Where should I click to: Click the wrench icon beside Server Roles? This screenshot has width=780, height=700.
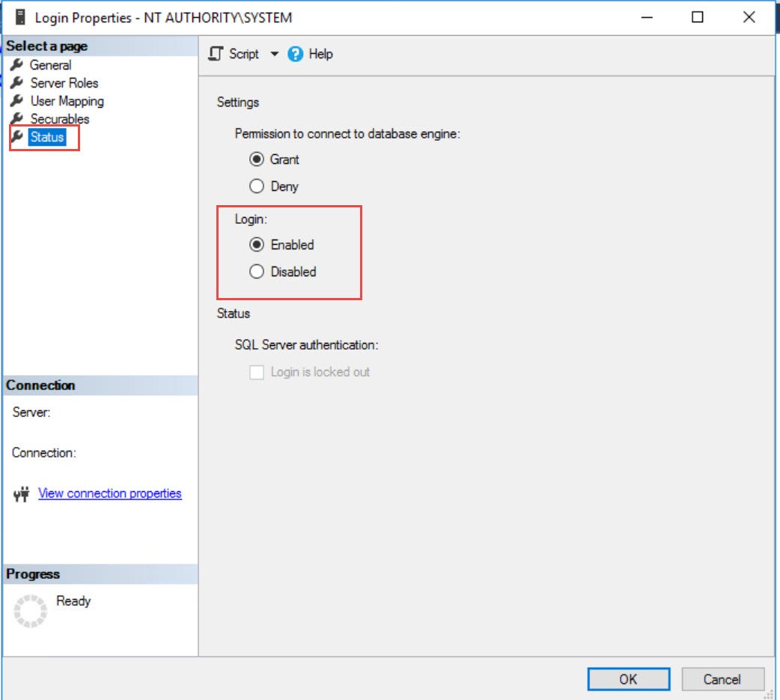click(17, 82)
